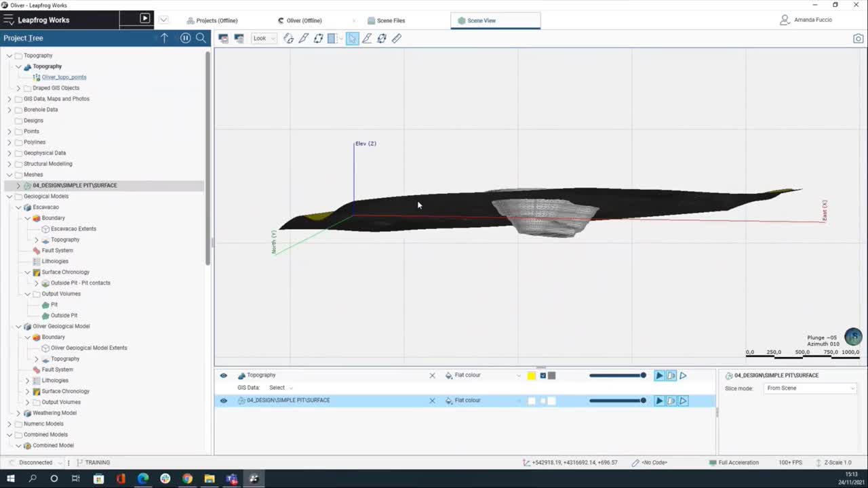Toggle second face display button on Topography row
Screen dimensions: 868x488
671,375
